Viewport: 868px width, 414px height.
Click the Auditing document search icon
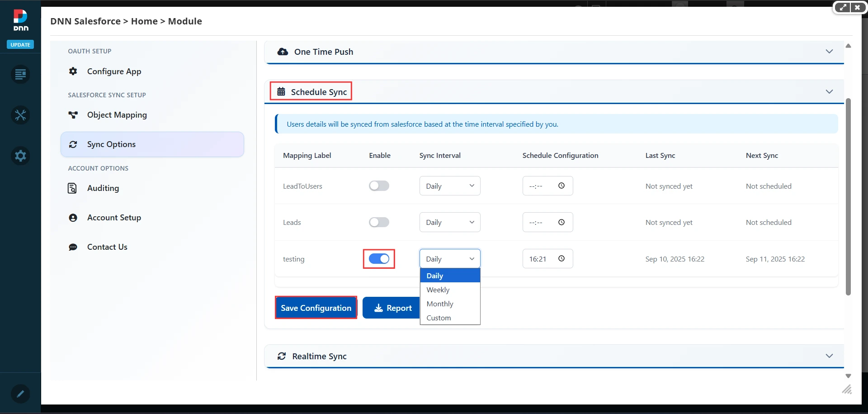(72, 188)
